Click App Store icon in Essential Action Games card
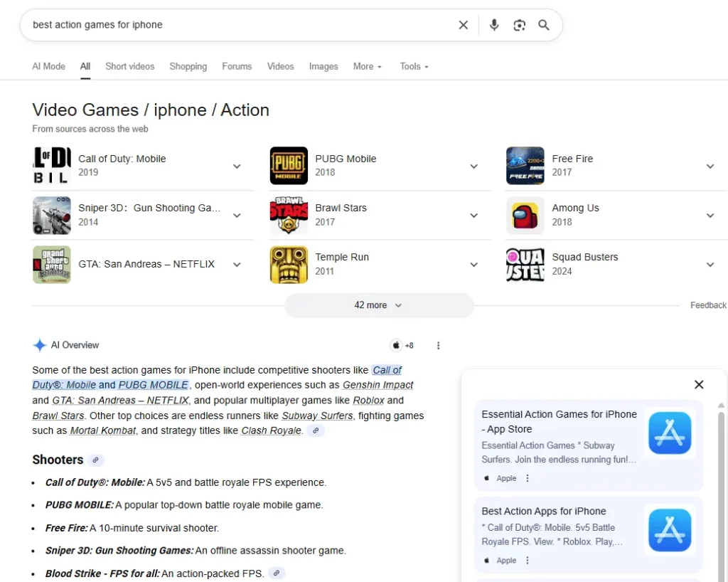The width and height of the screenshot is (728, 582). 670,433
